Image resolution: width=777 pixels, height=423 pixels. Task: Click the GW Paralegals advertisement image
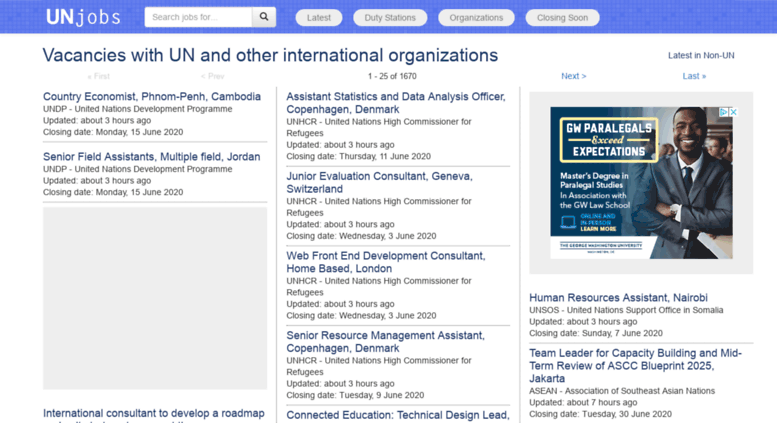click(x=641, y=183)
